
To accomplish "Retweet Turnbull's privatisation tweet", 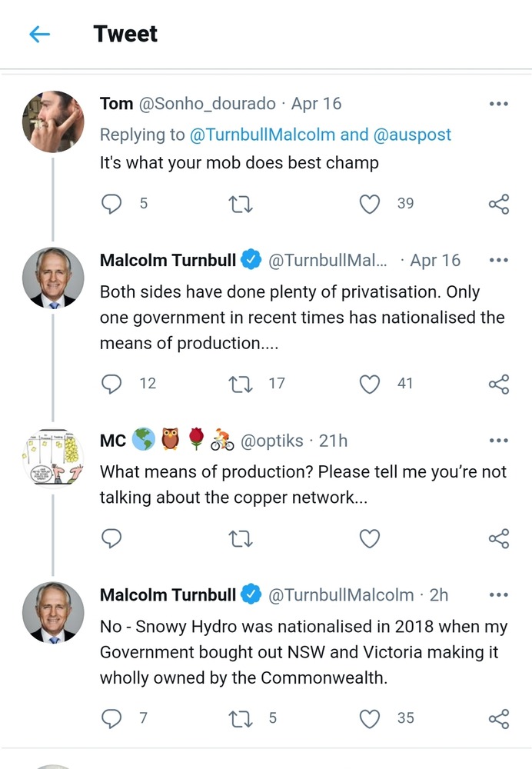I will [241, 383].
